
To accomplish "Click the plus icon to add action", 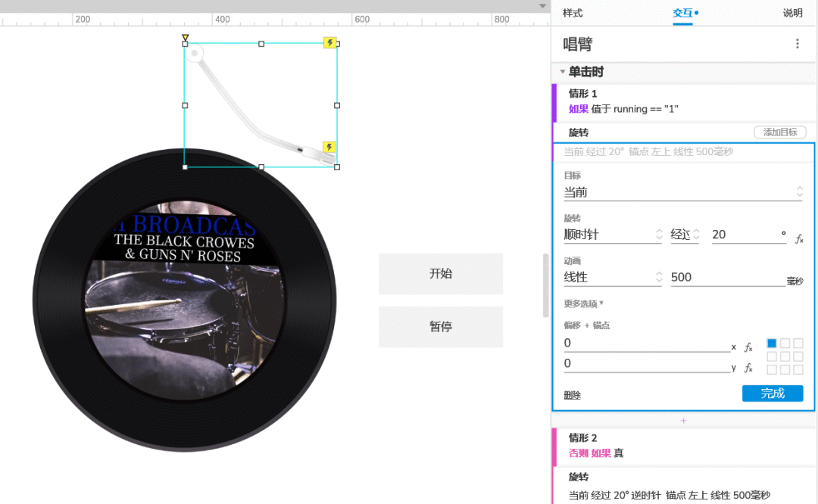I will [683, 421].
